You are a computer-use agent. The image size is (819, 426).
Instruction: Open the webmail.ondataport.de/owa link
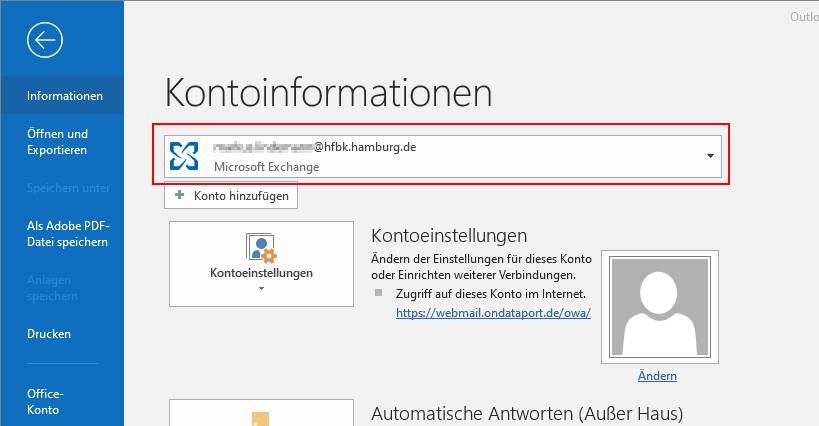(x=493, y=313)
